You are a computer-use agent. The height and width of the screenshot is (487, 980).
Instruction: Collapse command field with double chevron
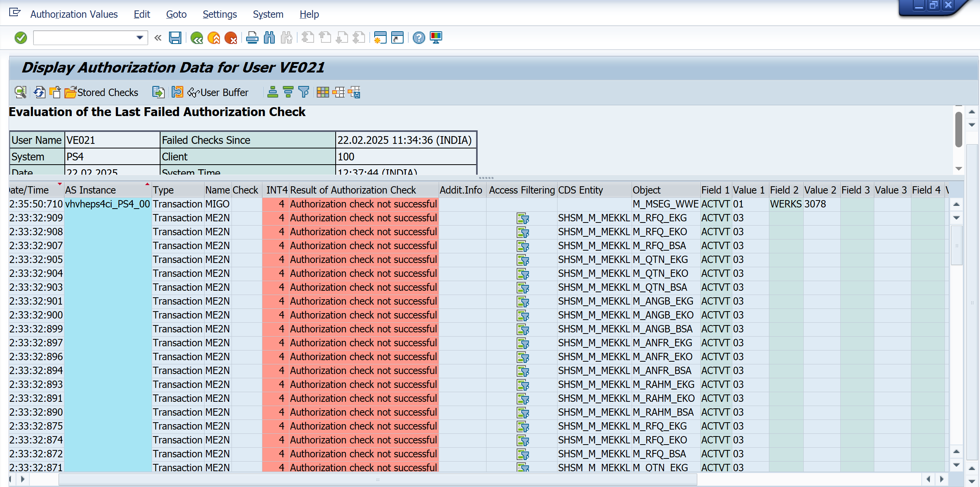158,38
